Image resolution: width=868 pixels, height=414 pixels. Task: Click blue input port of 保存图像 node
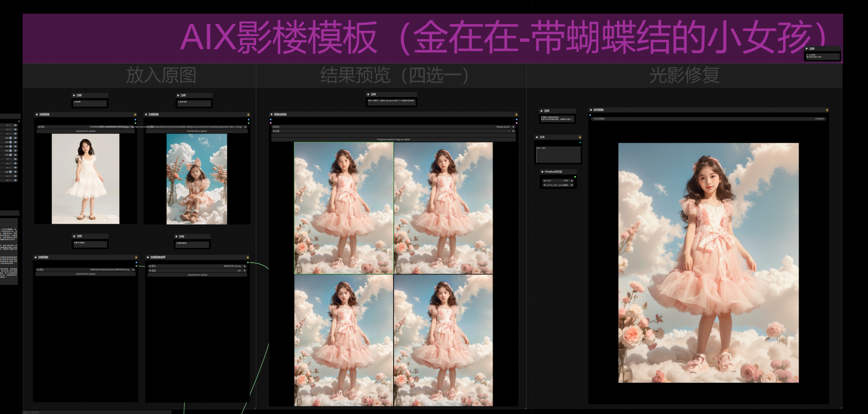590,115
